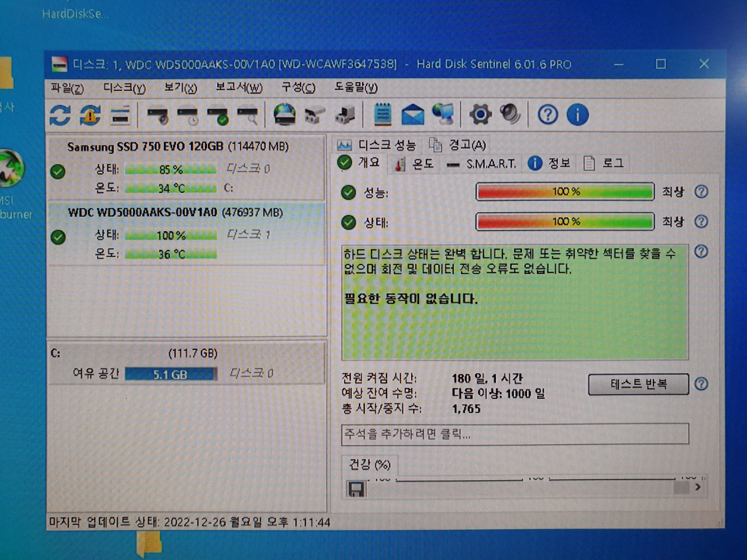Screen dimensions: 747x560
Task: Open the 파일(Z) menu
Action: [67, 88]
